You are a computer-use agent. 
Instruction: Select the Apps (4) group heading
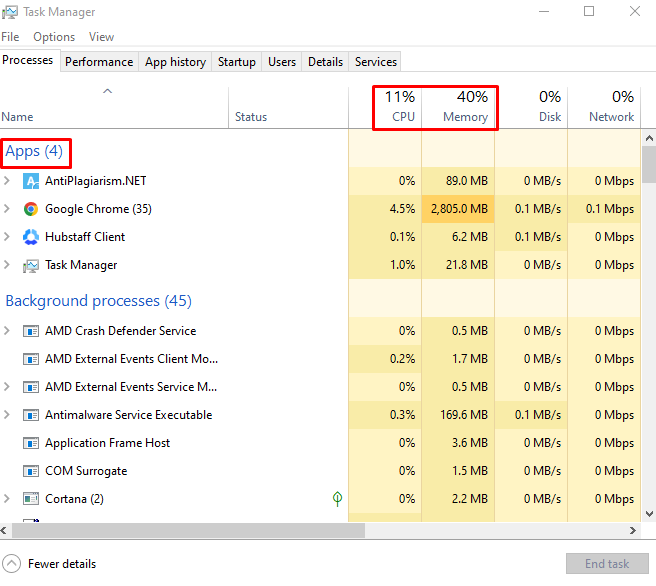click(34, 151)
